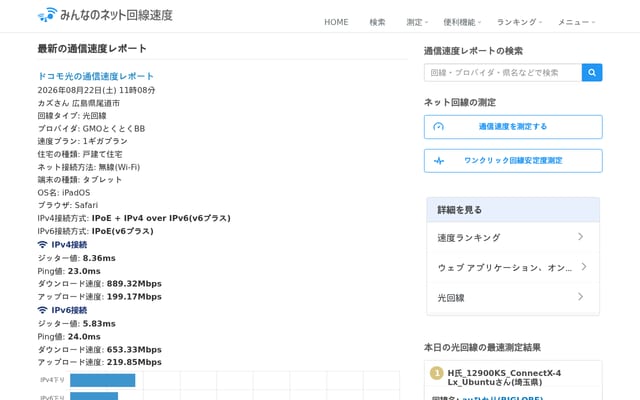Open the 光回線 chevron row
The width and height of the screenshot is (640, 400).
click(513, 298)
